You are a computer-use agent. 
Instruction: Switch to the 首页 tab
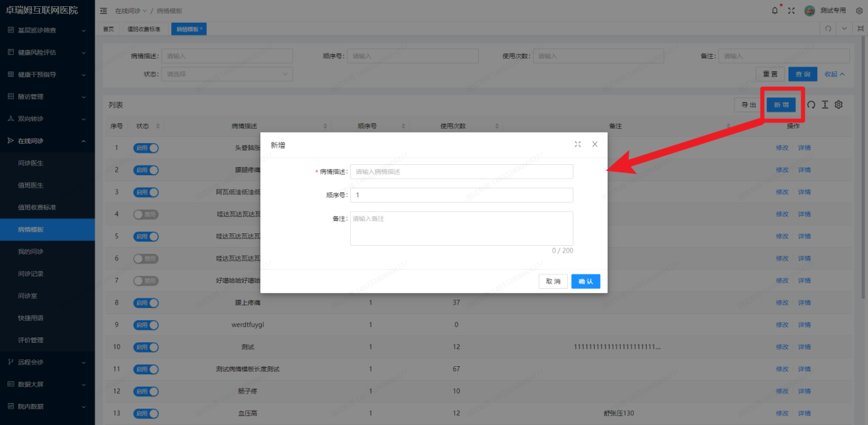[109, 28]
